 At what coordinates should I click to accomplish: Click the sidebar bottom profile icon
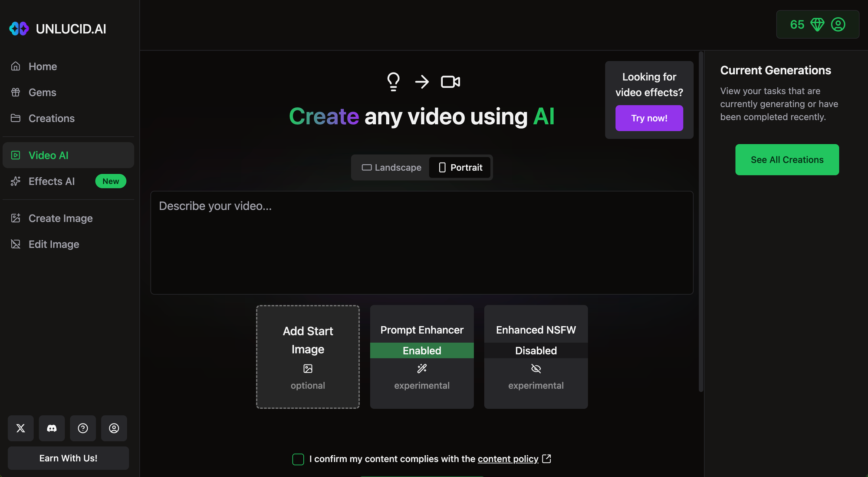coord(114,428)
